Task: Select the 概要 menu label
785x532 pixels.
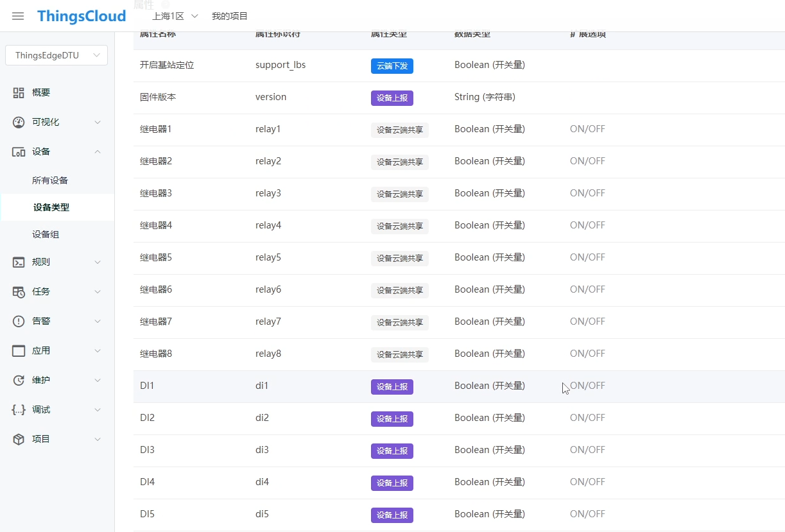Action: tap(41, 92)
